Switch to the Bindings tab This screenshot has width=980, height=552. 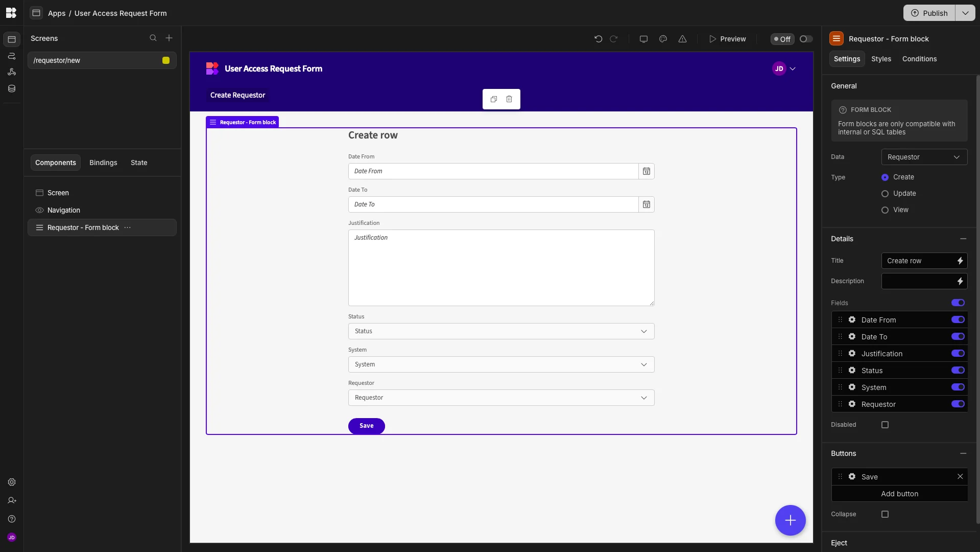(103, 163)
